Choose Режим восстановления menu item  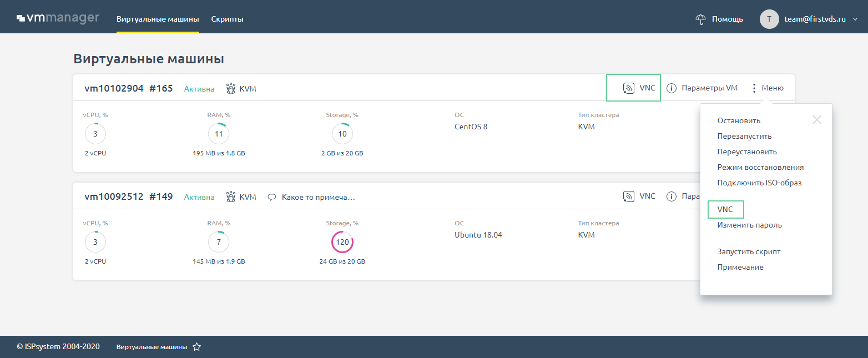pyautogui.click(x=760, y=167)
